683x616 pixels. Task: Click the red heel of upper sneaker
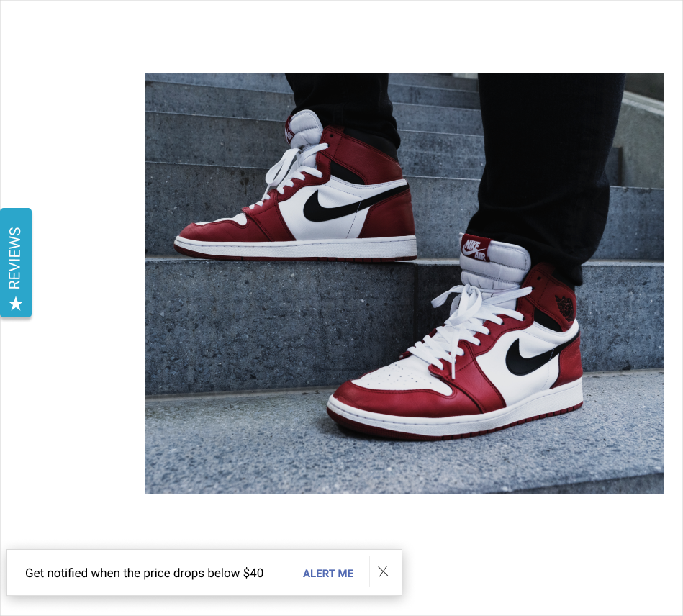pyautogui.click(x=390, y=214)
